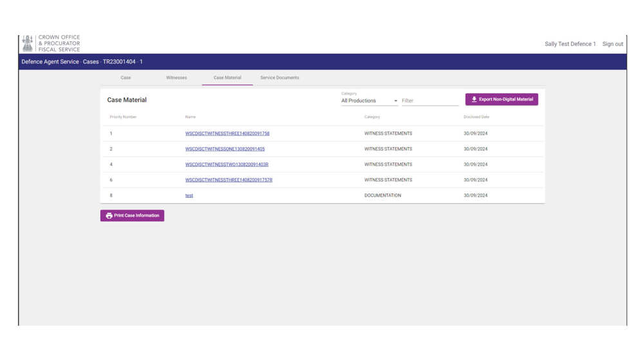644x361 pixels.
Task: Click the download icon on Export Non-Digital Material
Action: click(x=474, y=99)
